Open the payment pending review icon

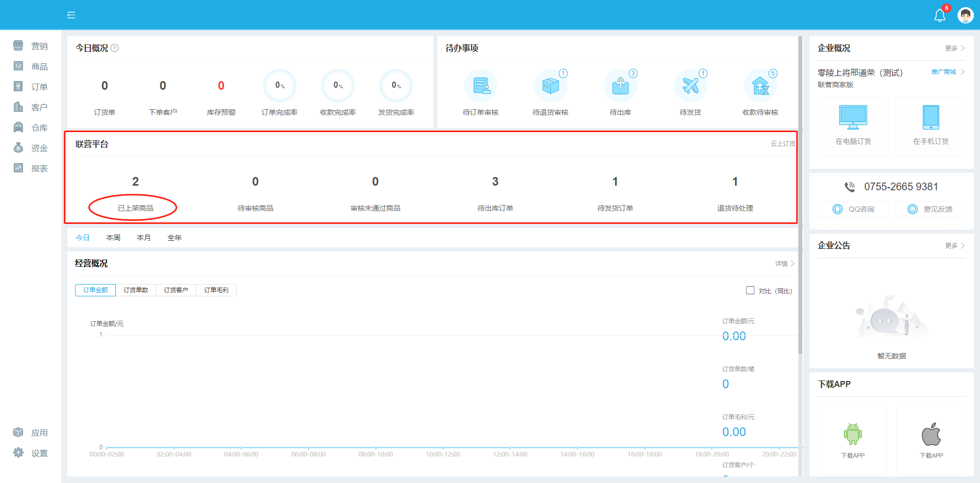coord(760,86)
